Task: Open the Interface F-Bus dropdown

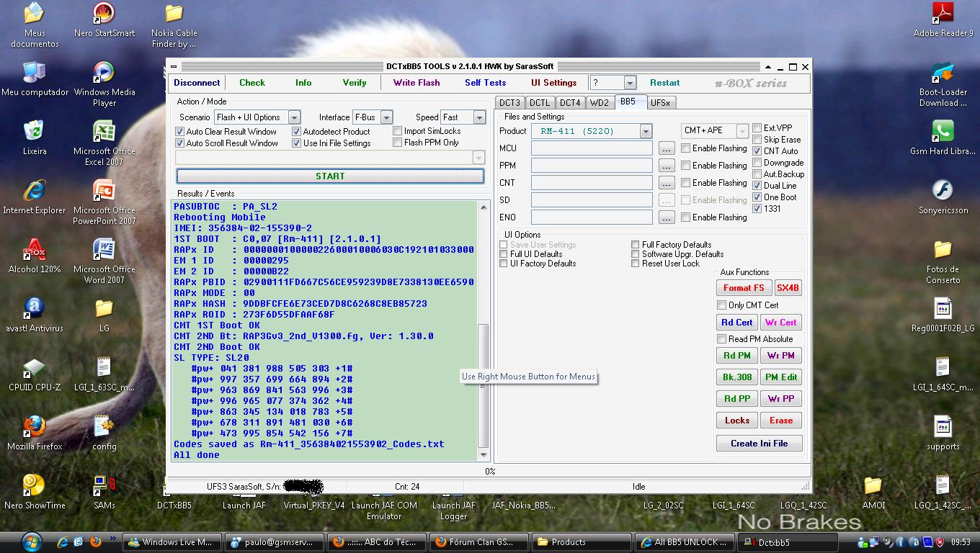Action: (386, 117)
